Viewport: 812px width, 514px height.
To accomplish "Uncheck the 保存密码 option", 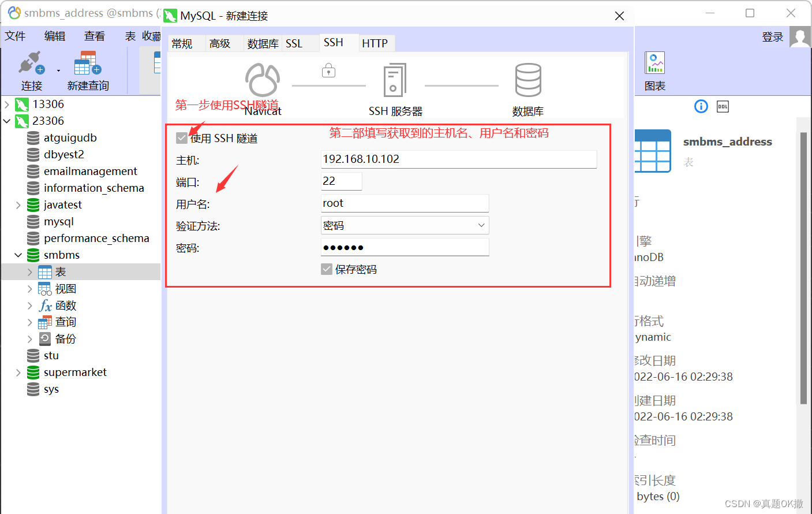I will click(x=326, y=269).
